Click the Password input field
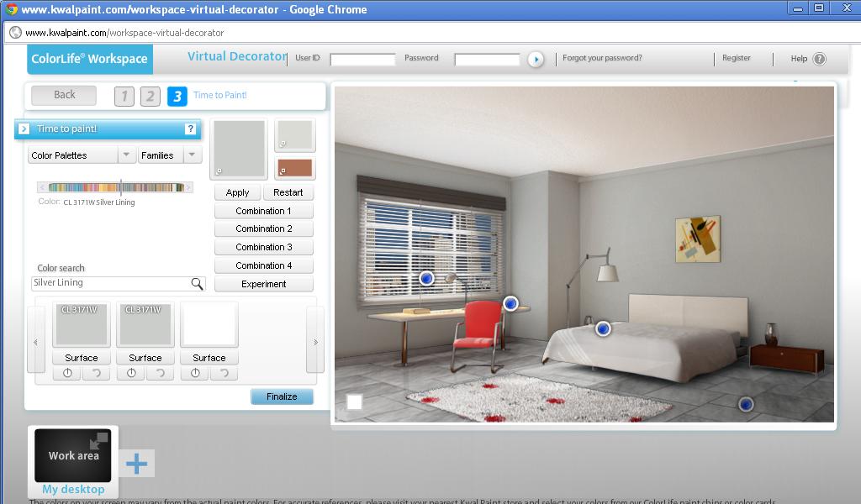Viewport: 861px width, 504px height. pos(487,60)
